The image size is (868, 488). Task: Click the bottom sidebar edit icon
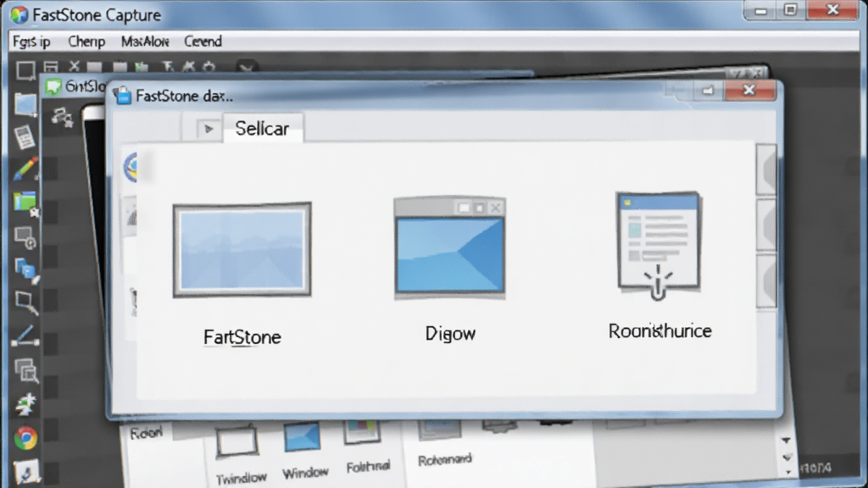point(25,471)
